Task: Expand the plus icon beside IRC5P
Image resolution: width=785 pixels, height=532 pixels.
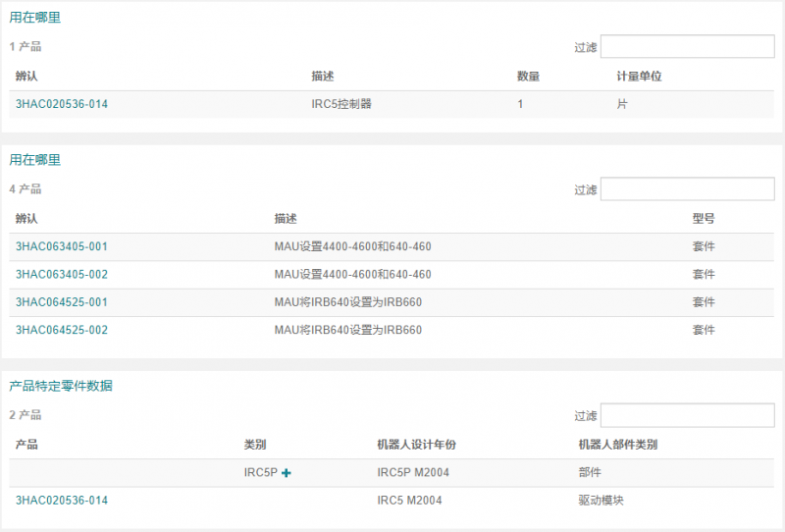Action: [x=287, y=473]
